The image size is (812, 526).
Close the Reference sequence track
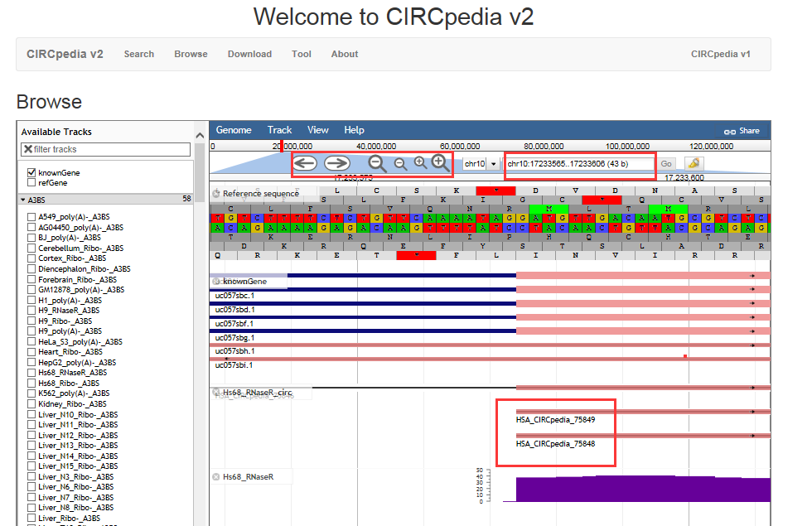coord(216,193)
